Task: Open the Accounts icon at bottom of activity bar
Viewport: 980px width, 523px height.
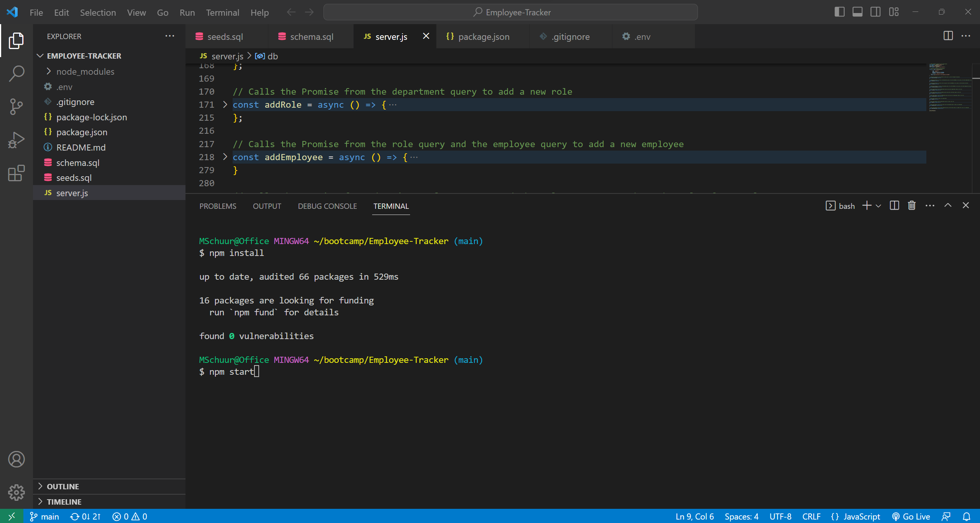Action: (x=16, y=459)
